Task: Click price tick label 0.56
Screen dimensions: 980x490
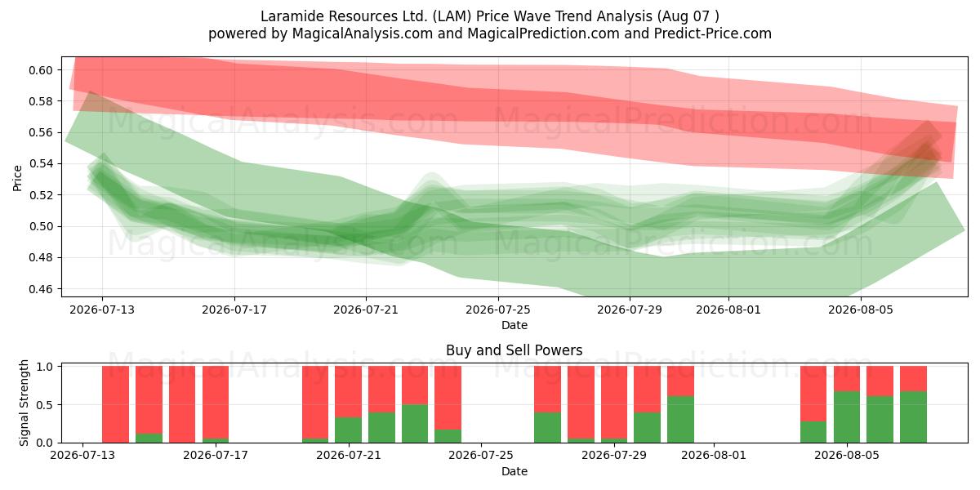Action: pyautogui.click(x=42, y=132)
